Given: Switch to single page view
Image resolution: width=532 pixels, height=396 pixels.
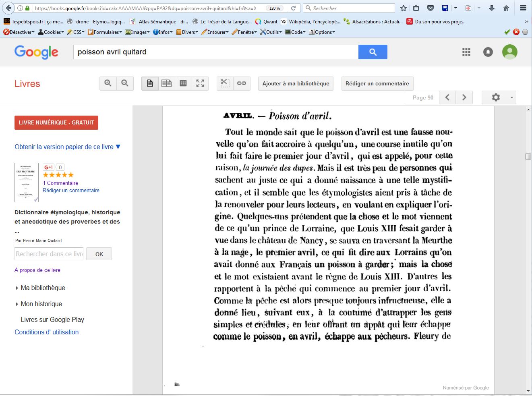Looking at the screenshot, I should pyautogui.click(x=150, y=83).
